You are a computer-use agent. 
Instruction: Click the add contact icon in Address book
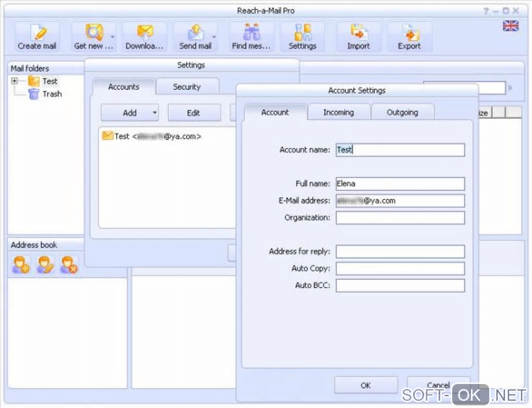tap(21, 265)
